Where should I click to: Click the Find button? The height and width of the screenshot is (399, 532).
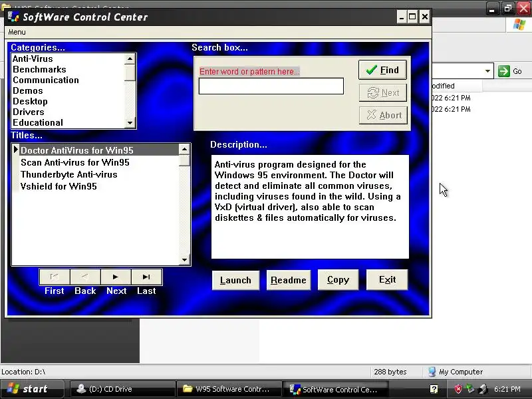[383, 70]
